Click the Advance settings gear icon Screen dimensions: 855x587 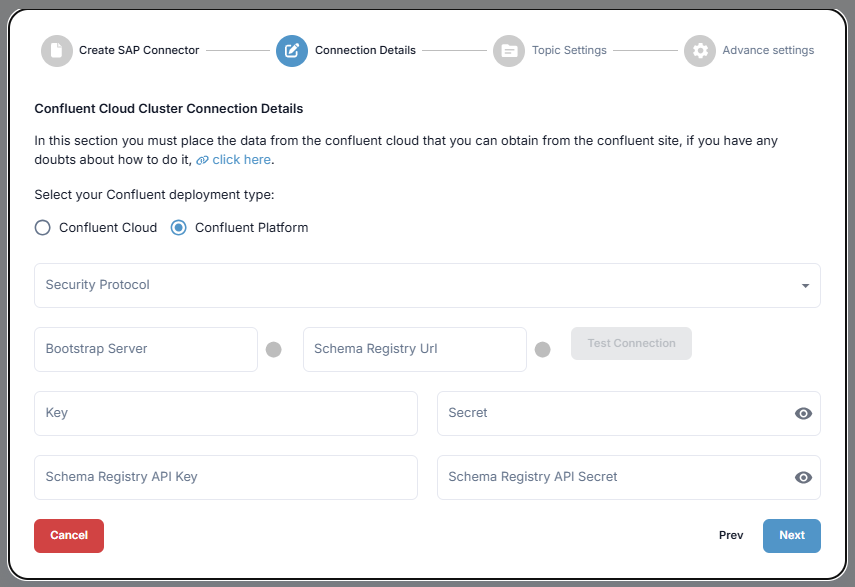pos(700,51)
